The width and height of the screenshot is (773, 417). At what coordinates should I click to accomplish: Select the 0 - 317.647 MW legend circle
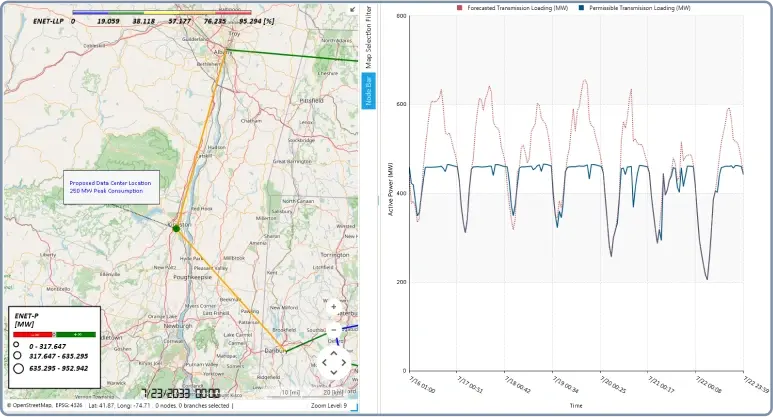pos(17,346)
